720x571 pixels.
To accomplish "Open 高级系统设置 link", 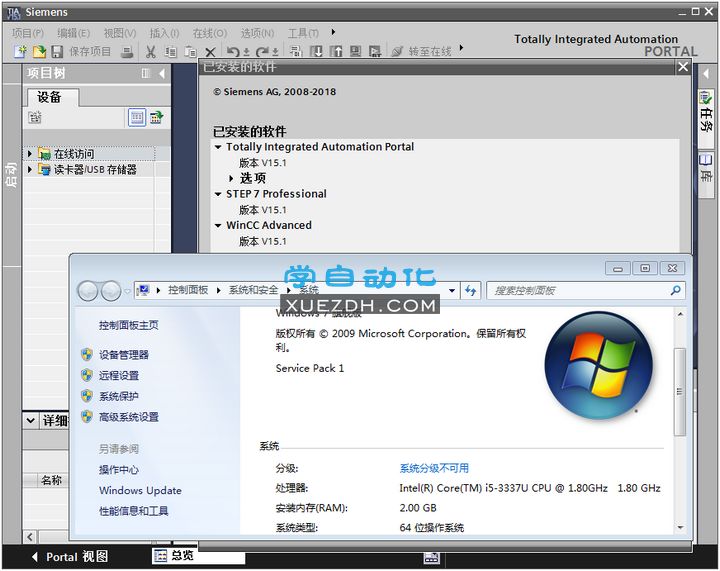I will 129,417.
